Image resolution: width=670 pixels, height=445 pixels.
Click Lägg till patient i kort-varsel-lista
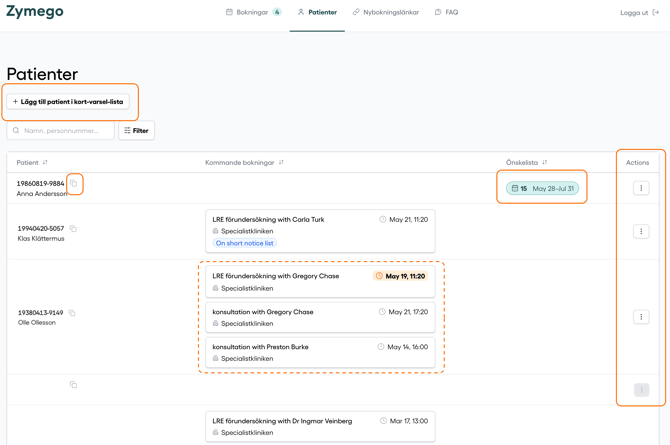point(68,102)
